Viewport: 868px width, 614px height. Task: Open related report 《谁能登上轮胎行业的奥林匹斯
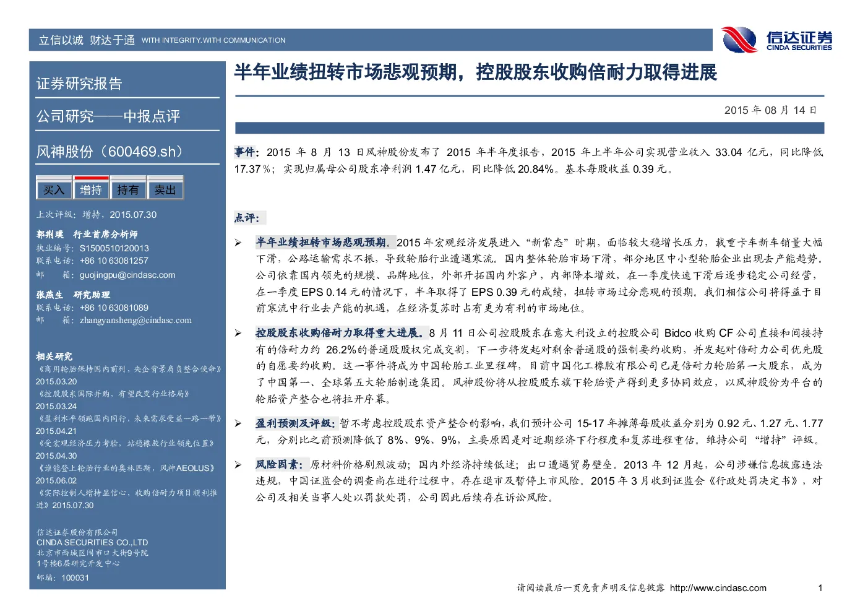tap(126, 468)
